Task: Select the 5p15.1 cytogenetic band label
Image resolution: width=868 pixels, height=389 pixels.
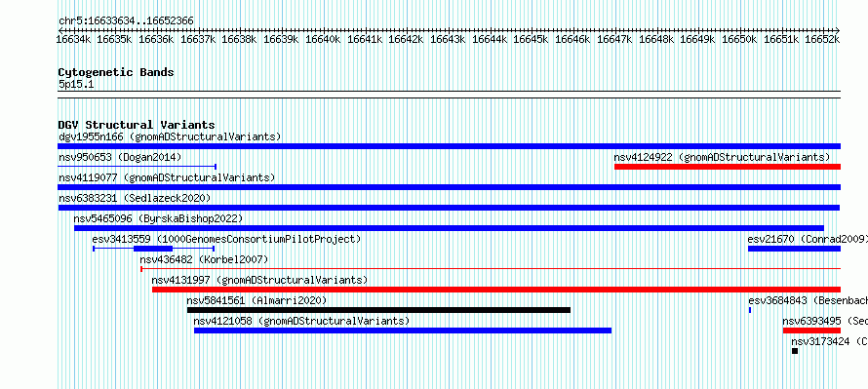Action: tap(76, 84)
